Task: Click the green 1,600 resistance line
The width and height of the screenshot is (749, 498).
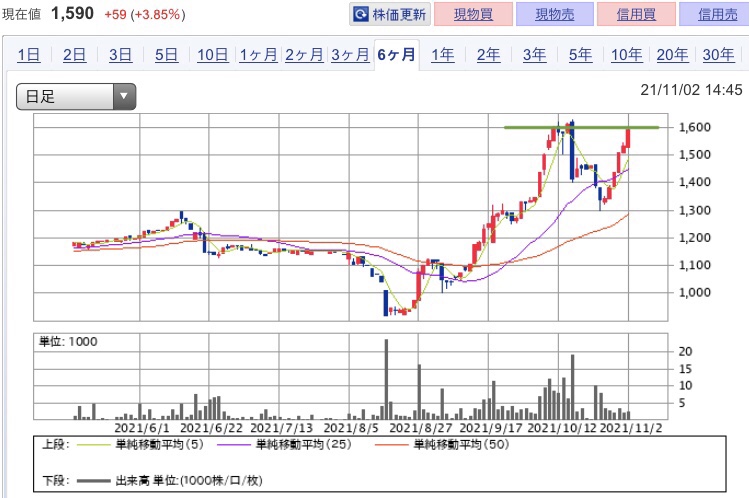Action: pyautogui.click(x=581, y=127)
